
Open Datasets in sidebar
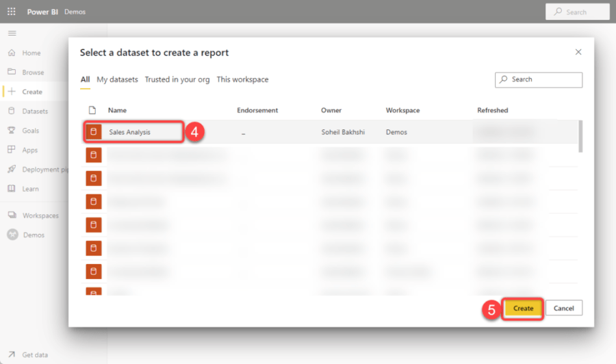click(x=28, y=111)
